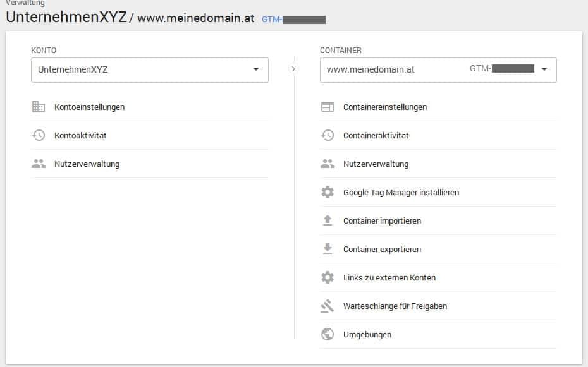This screenshot has width=588, height=367.
Task: Click the upload arrow icon for Container importieren
Action: (x=328, y=220)
